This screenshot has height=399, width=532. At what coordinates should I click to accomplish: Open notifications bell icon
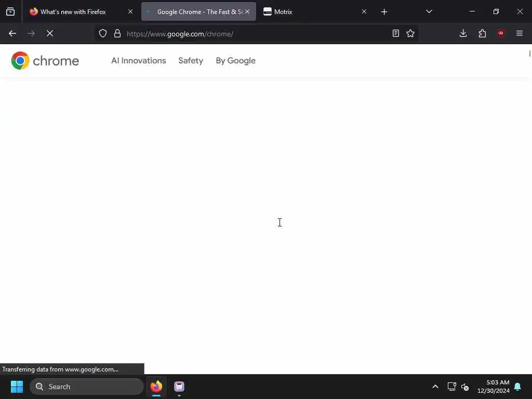click(x=518, y=387)
